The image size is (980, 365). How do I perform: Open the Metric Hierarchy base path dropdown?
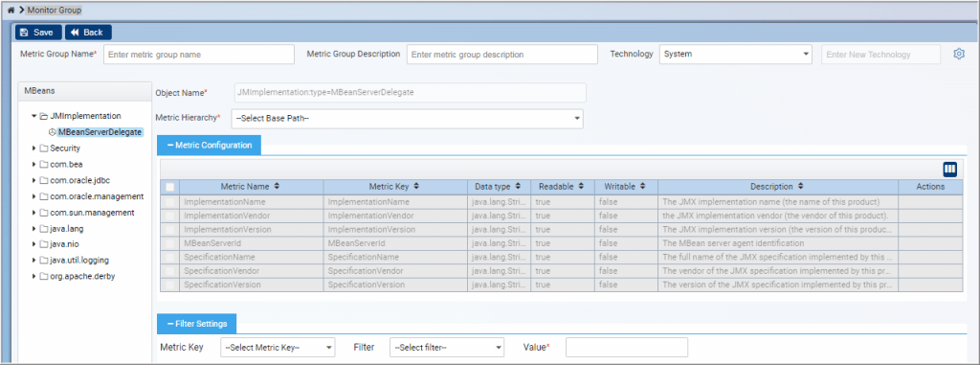click(x=407, y=119)
